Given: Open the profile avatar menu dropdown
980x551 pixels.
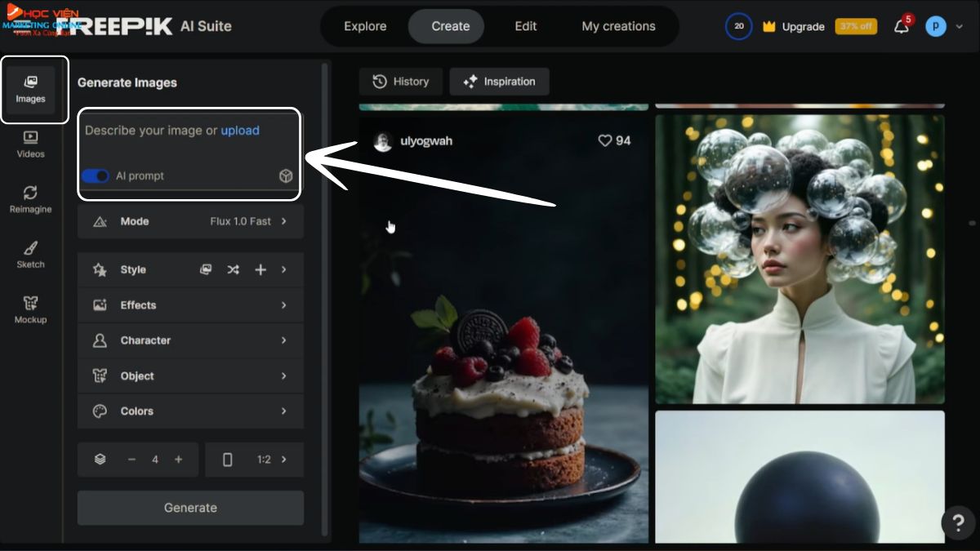Looking at the screenshot, I should point(945,26).
